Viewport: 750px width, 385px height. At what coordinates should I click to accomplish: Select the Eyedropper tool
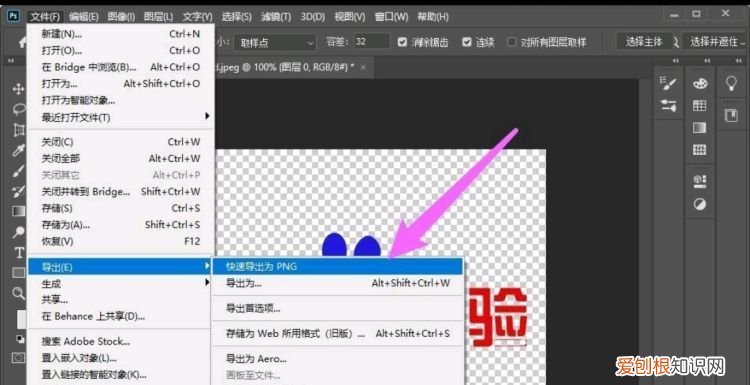pyautogui.click(x=18, y=151)
